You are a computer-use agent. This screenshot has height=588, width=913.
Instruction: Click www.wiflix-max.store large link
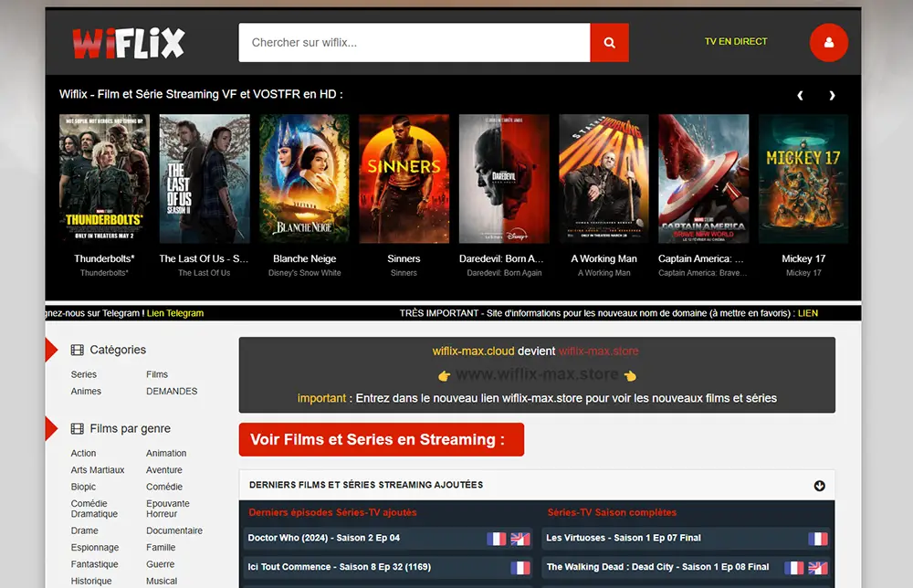(537, 374)
